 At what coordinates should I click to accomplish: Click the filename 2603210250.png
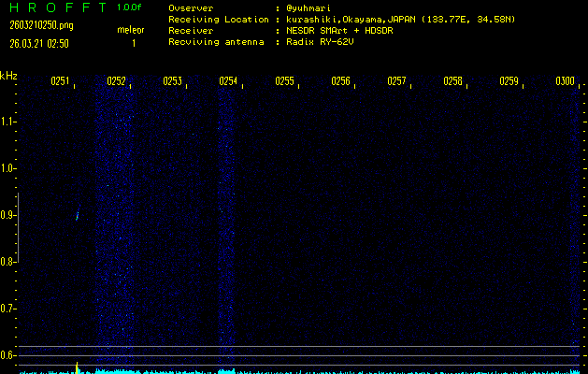(41, 25)
